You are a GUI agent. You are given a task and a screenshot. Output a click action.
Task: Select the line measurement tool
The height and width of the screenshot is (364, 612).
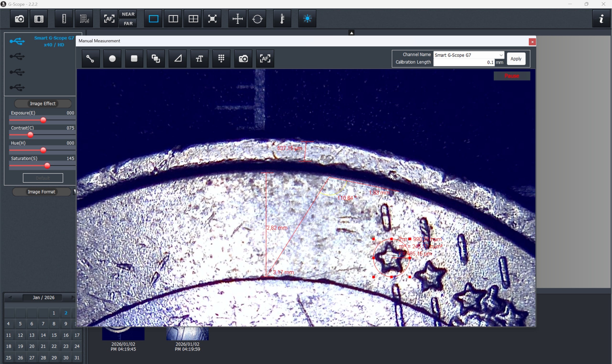click(x=91, y=59)
